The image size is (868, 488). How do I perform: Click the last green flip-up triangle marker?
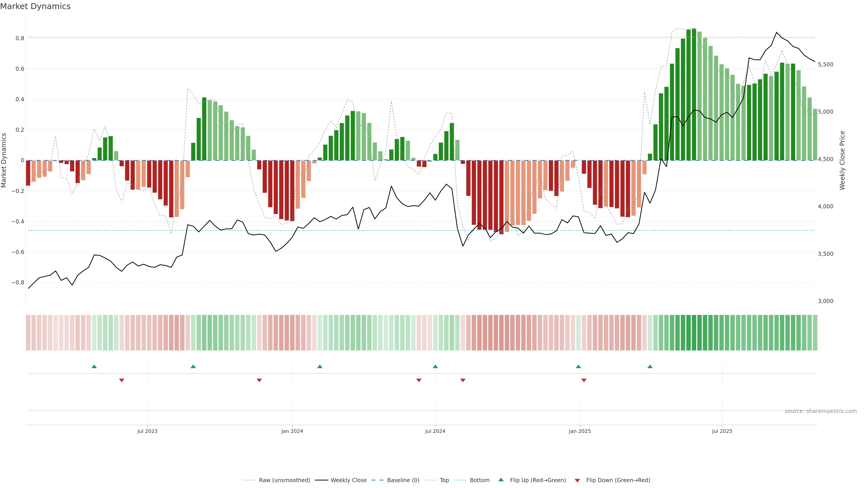pyautogui.click(x=650, y=366)
